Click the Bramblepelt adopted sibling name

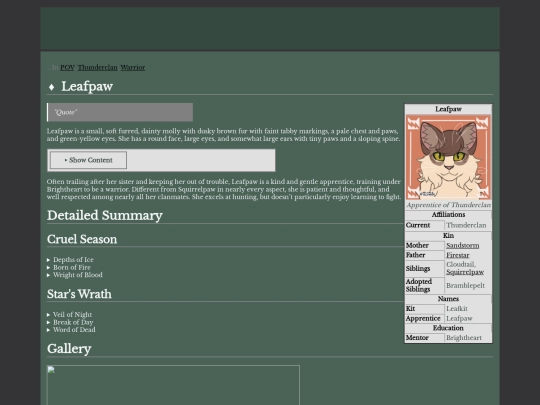(x=465, y=285)
